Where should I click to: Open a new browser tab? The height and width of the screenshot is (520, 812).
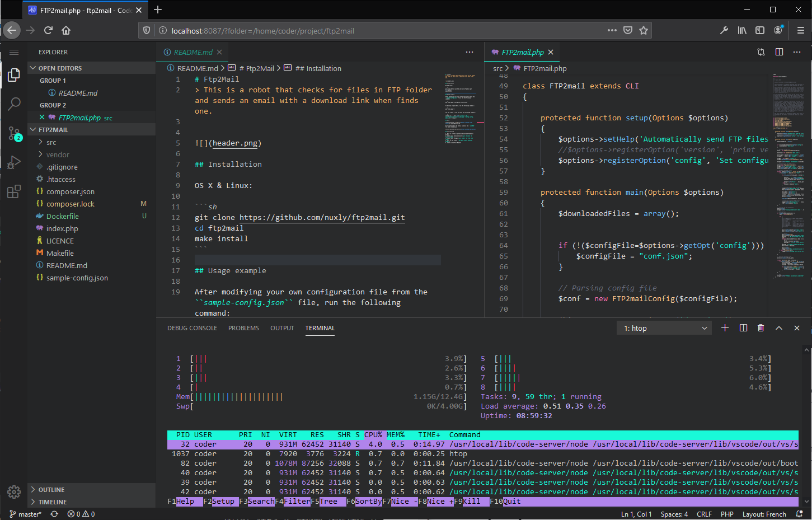point(158,10)
